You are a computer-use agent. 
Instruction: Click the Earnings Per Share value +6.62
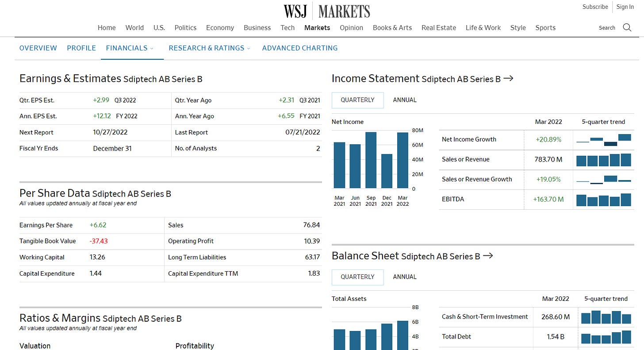pos(98,225)
